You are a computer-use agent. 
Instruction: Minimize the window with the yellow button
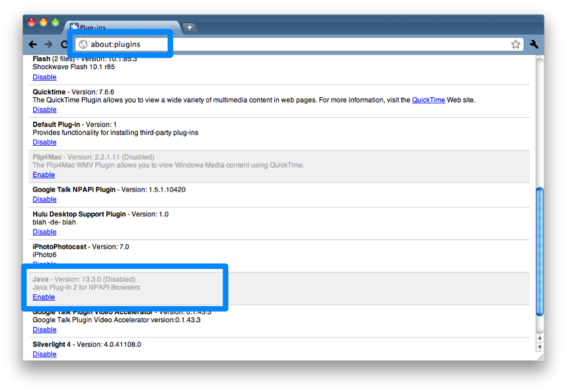43,23
